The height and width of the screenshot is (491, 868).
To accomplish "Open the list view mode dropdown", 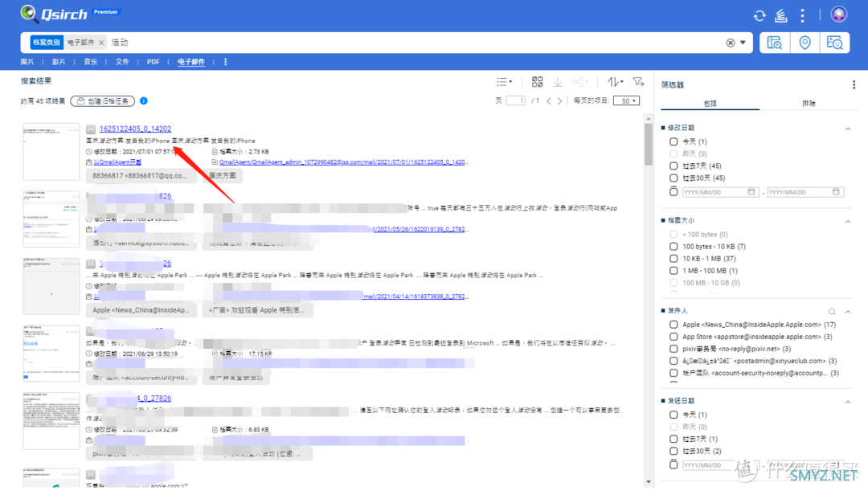I will [504, 82].
